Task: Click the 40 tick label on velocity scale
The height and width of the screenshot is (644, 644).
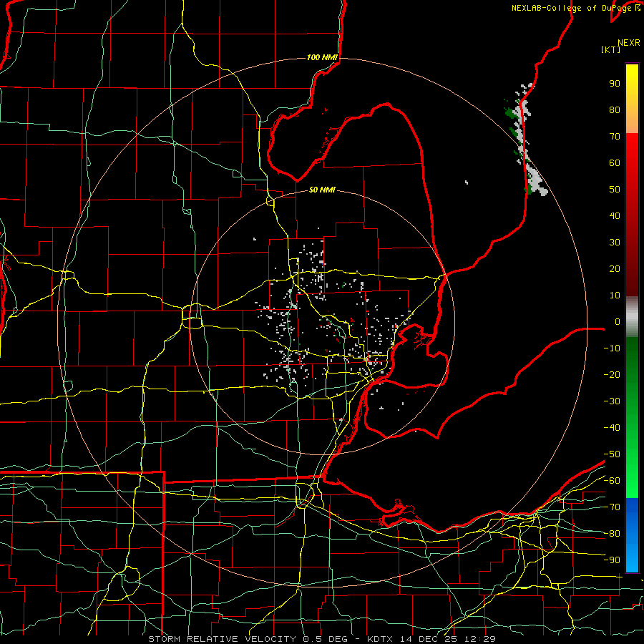Action: point(615,215)
